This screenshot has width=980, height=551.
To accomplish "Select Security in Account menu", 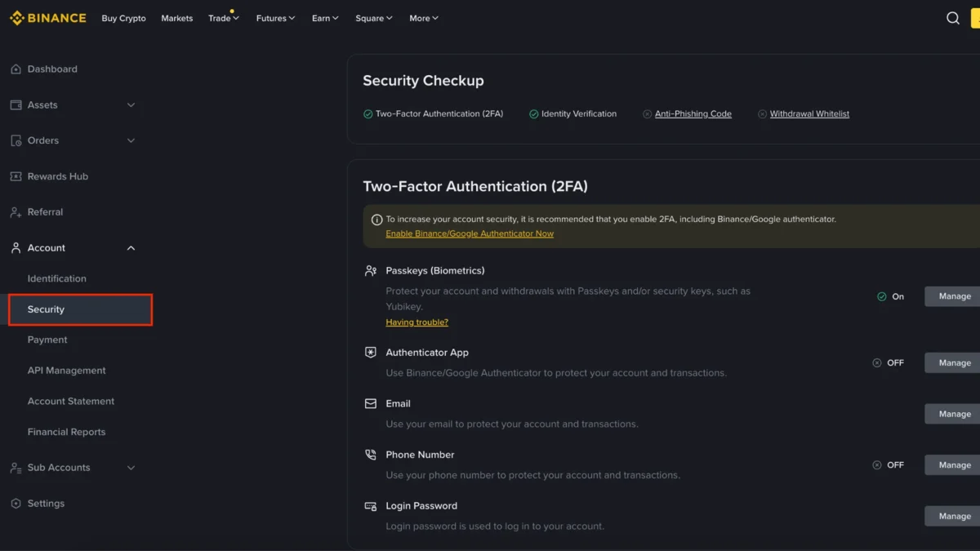I will [x=80, y=309].
